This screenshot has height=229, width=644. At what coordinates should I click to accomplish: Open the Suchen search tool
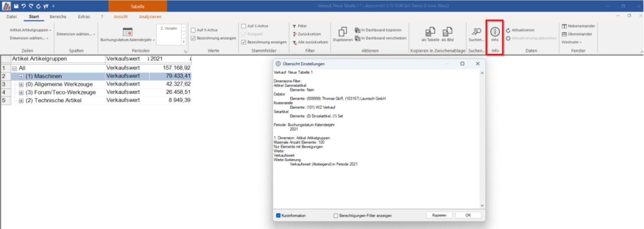[476, 34]
